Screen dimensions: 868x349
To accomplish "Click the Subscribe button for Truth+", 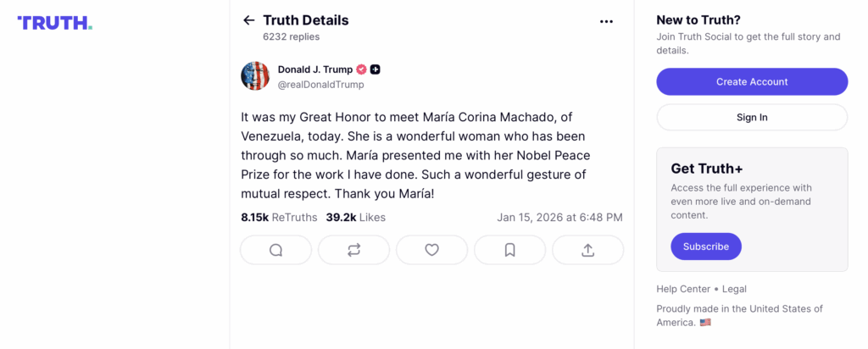I will (x=705, y=247).
